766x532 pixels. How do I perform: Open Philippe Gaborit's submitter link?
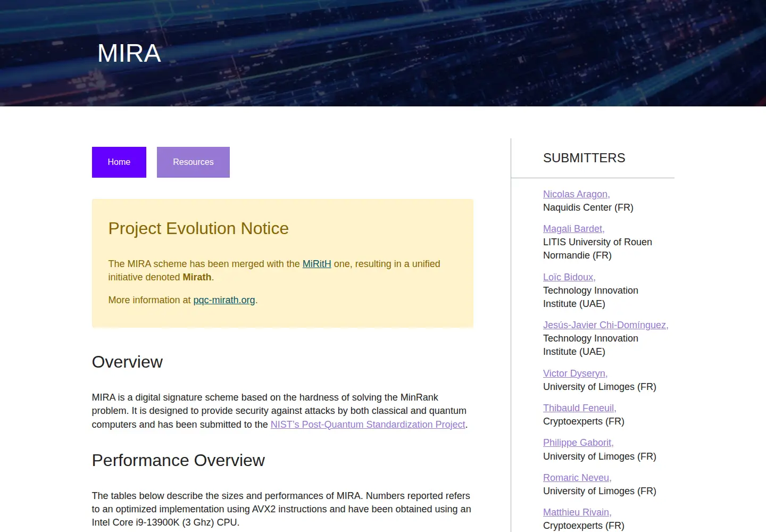click(x=578, y=443)
